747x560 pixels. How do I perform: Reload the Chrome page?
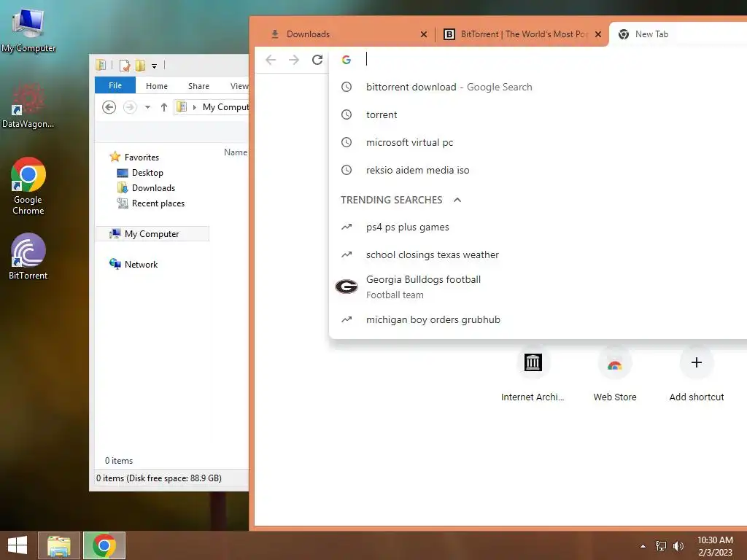point(317,60)
